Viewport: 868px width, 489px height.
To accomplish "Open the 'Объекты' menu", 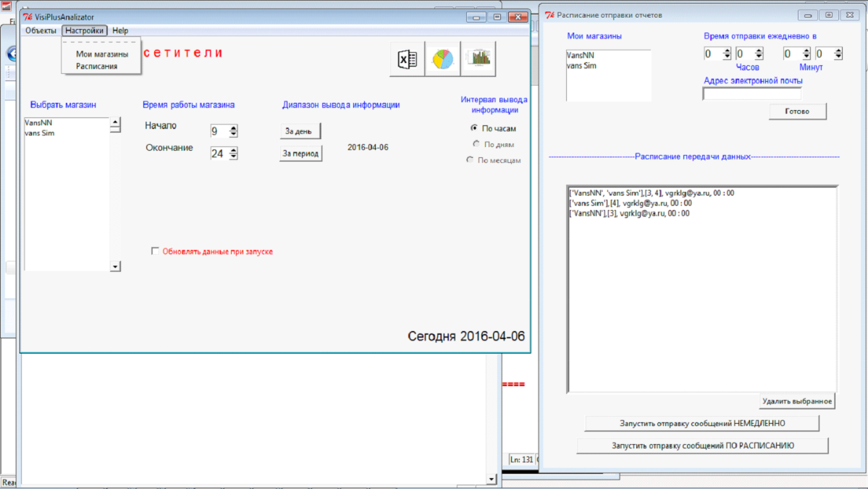I will 41,30.
